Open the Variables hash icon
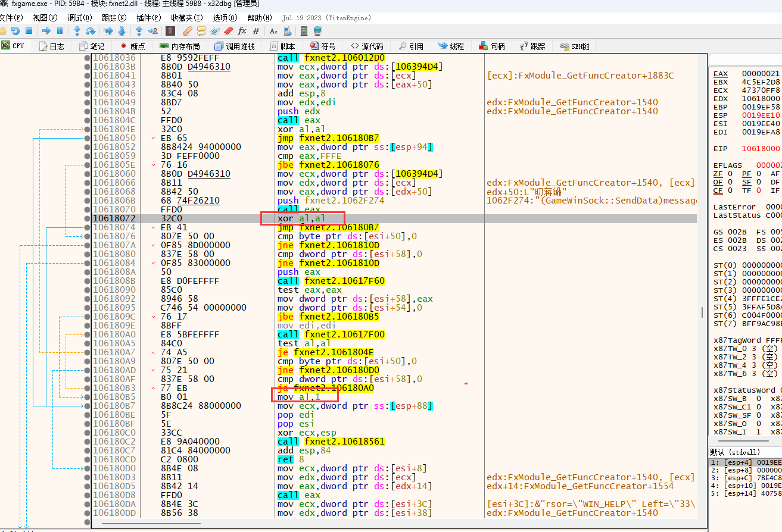Viewport: 782px width, 532px height. coord(256,31)
